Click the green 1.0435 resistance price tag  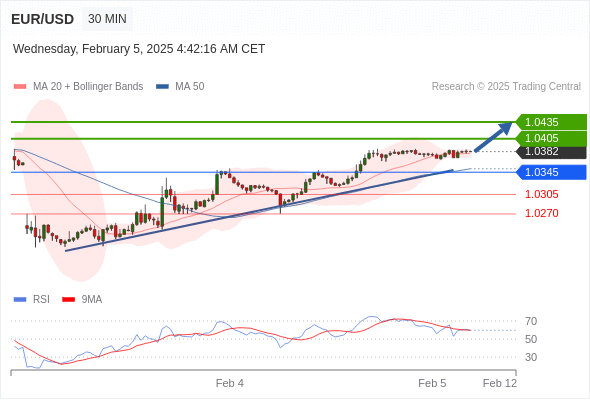coord(551,122)
